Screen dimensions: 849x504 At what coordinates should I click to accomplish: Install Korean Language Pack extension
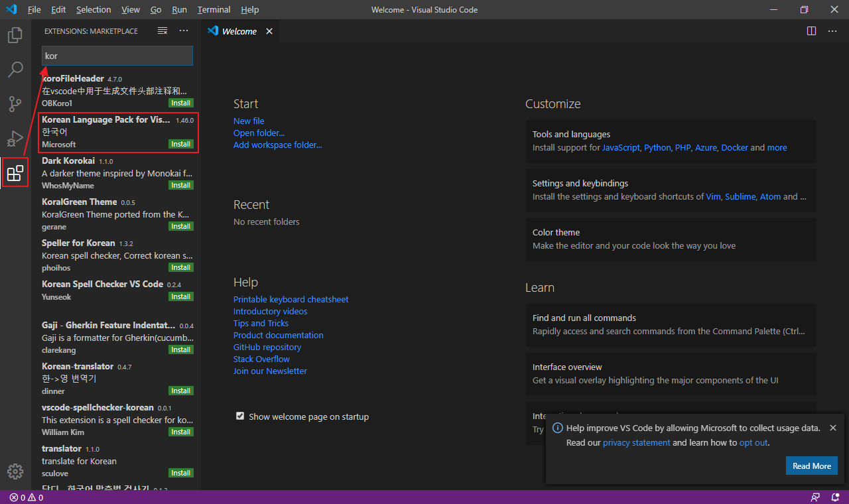coord(181,144)
